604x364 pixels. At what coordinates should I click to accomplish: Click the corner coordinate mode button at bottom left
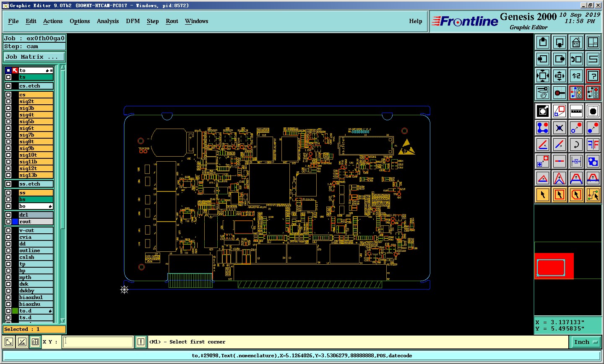coord(8,342)
